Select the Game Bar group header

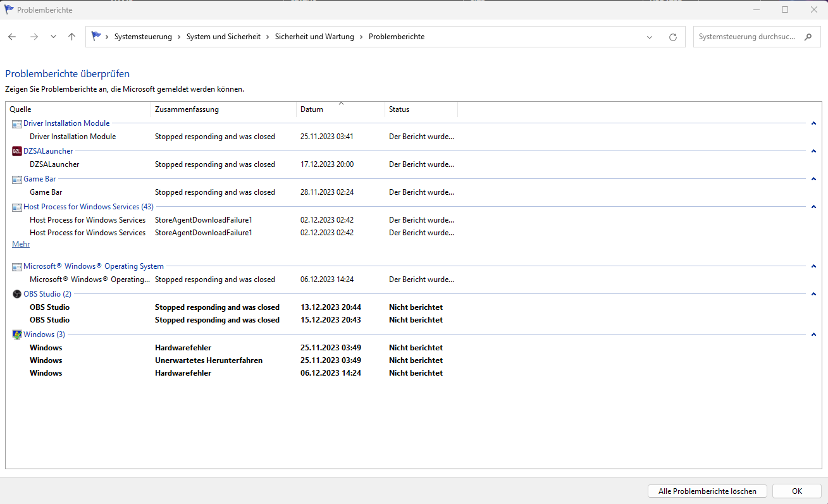coord(40,179)
